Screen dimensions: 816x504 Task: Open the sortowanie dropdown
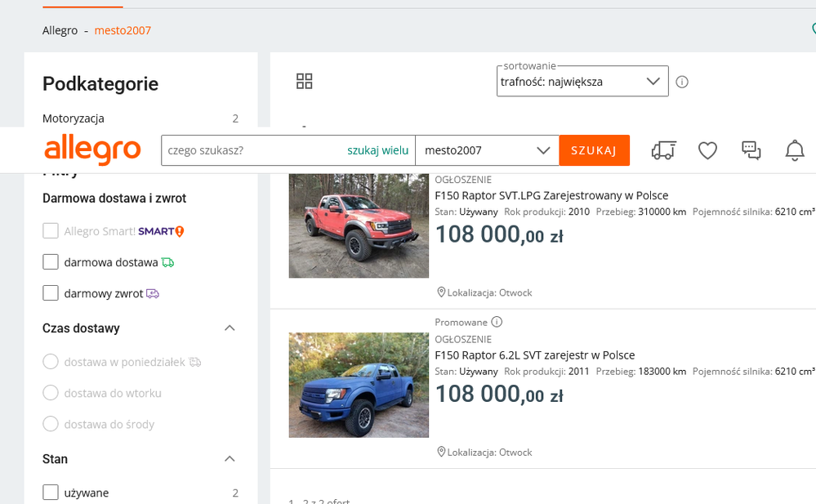582,82
